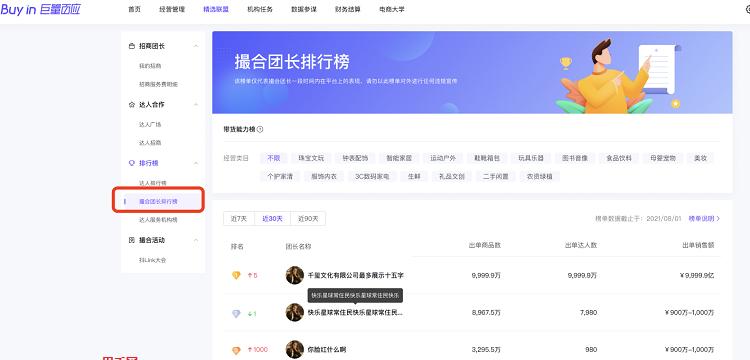Click the 招商团长 briefcase icon
The image size is (750, 360).
132,46
